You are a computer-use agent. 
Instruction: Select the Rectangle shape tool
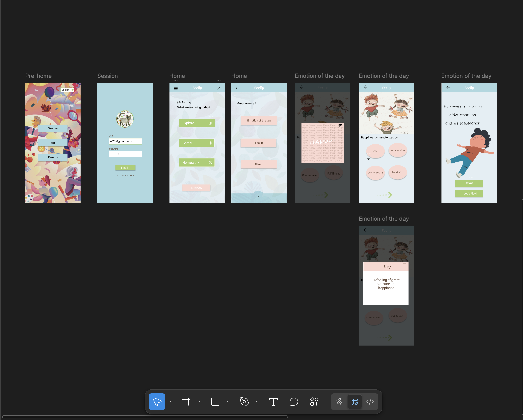[215, 402]
